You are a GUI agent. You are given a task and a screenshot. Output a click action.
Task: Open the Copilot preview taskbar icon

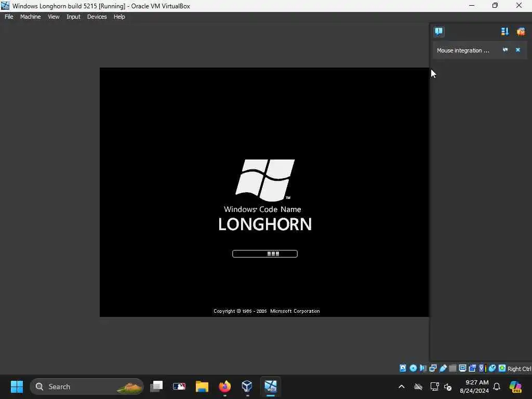tap(515, 387)
